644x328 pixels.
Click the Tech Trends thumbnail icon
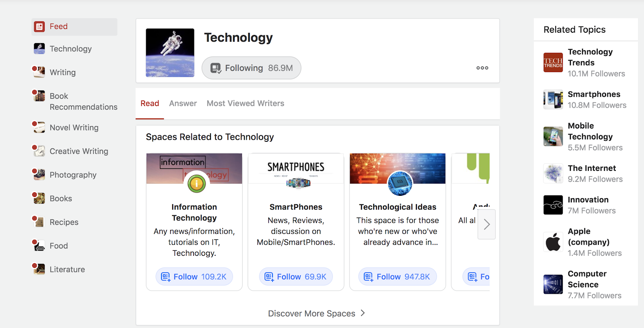tap(553, 62)
